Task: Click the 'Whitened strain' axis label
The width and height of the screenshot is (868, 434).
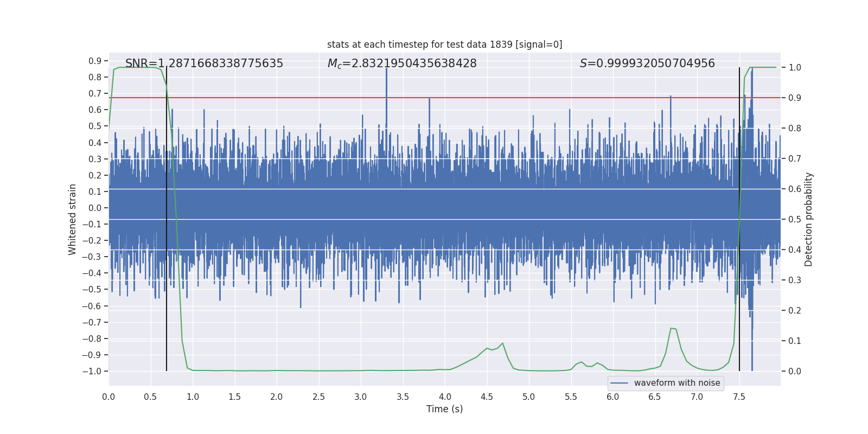Action: [72, 219]
